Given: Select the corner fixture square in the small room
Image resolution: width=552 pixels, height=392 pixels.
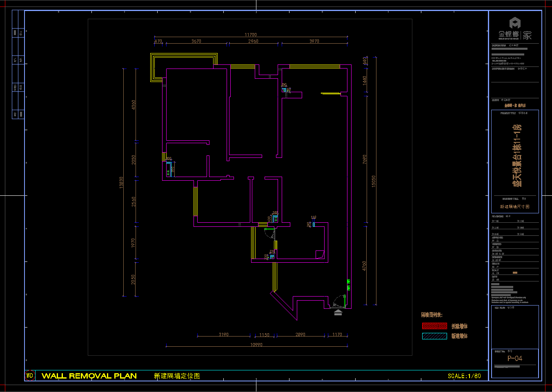Looking at the screenshot, I should [x=320, y=255].
